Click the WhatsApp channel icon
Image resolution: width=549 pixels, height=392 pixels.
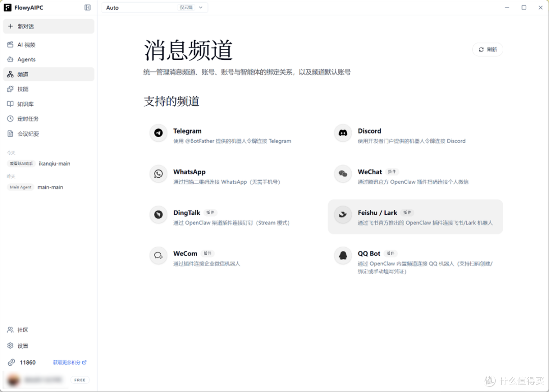[x=158, y=174]
